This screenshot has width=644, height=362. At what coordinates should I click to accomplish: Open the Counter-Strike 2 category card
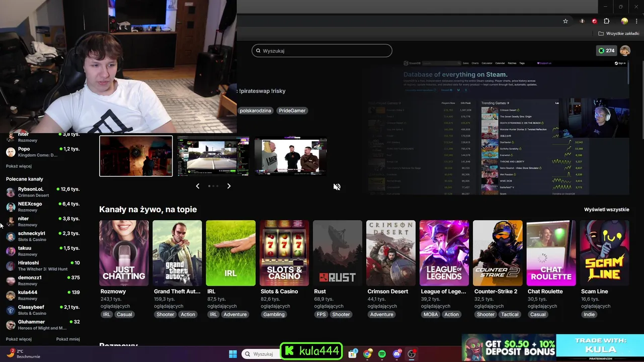(x=498, y=253)
